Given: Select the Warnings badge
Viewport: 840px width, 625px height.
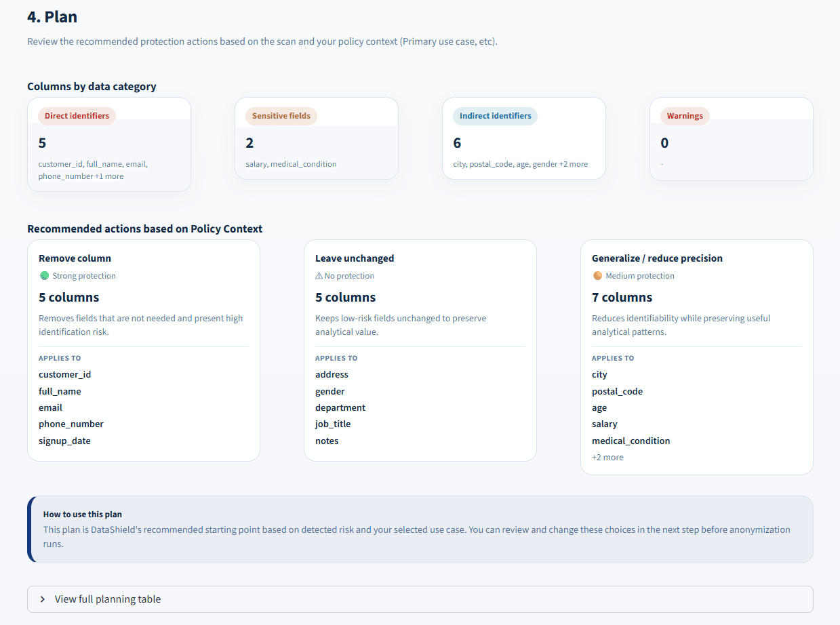Looking at the screenshot, I should click(685, 116).
